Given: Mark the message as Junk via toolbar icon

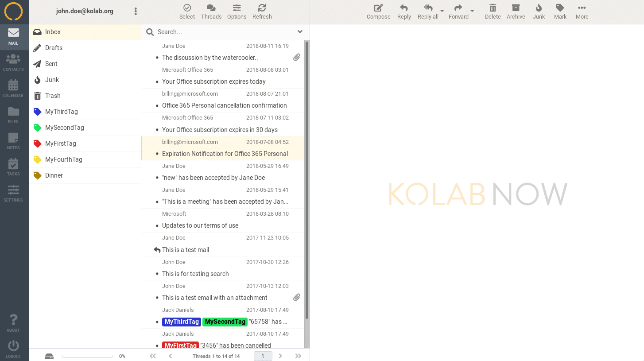Looking at the screenshot, I should [x=539, y=12].
